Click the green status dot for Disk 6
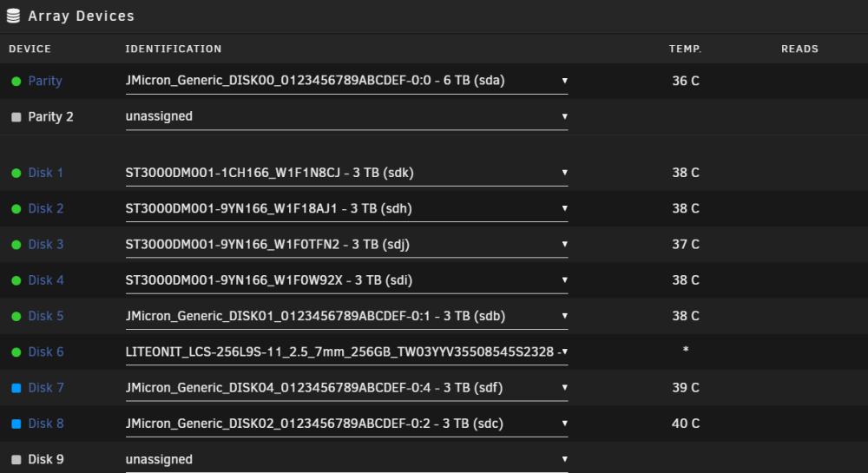 click(16, 352)
